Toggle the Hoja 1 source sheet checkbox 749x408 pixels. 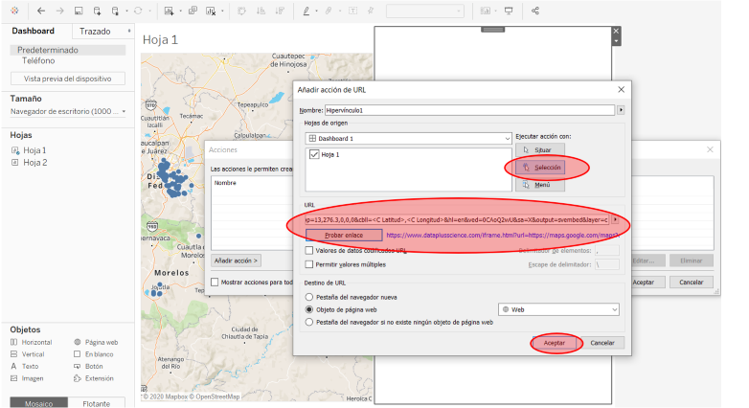[314, 154]
